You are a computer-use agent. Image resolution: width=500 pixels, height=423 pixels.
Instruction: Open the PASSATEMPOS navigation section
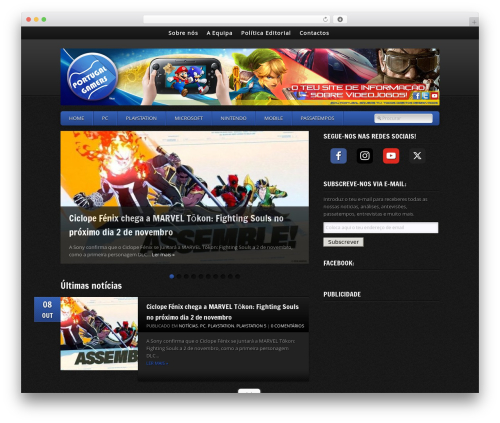317,118
